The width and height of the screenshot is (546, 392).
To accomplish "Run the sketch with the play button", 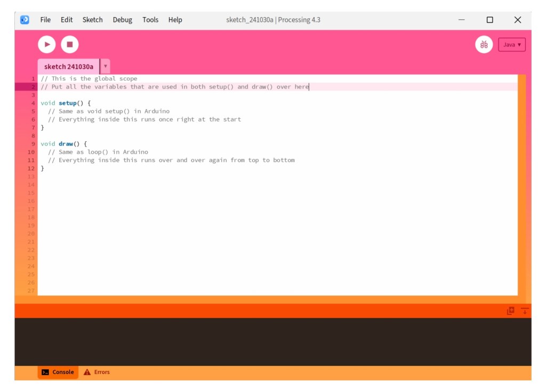I will pos(47,45).
